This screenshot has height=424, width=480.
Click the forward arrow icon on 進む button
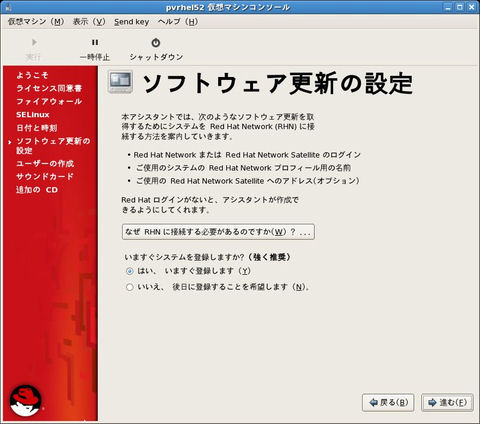coord(432,403)
